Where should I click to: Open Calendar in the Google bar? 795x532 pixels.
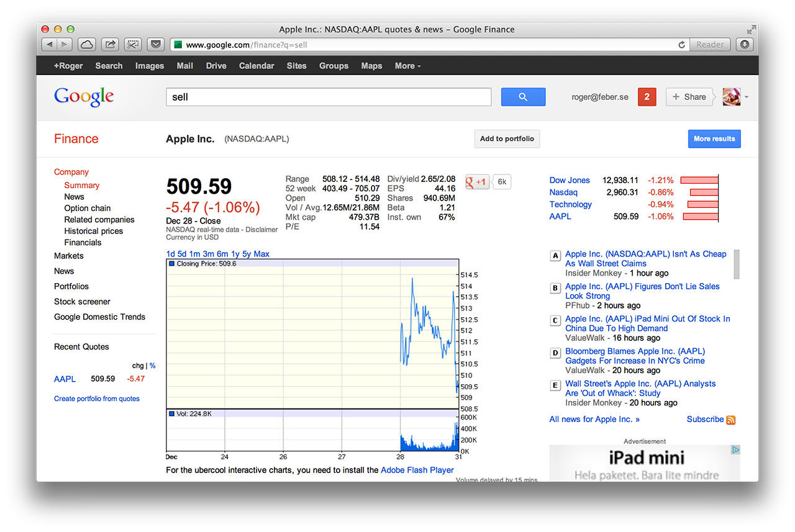pos(257,66)
